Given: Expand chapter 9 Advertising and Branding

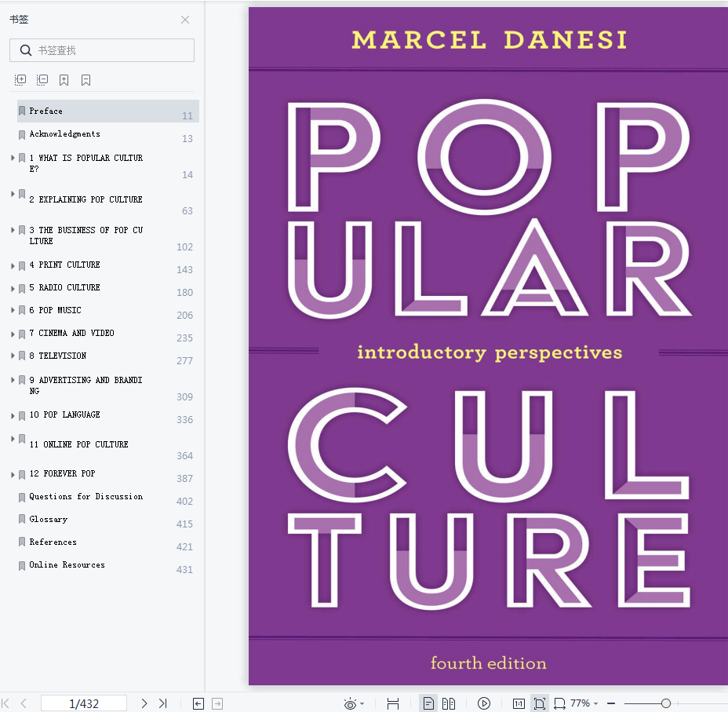Looking at the screenshot, I should 13,379.
